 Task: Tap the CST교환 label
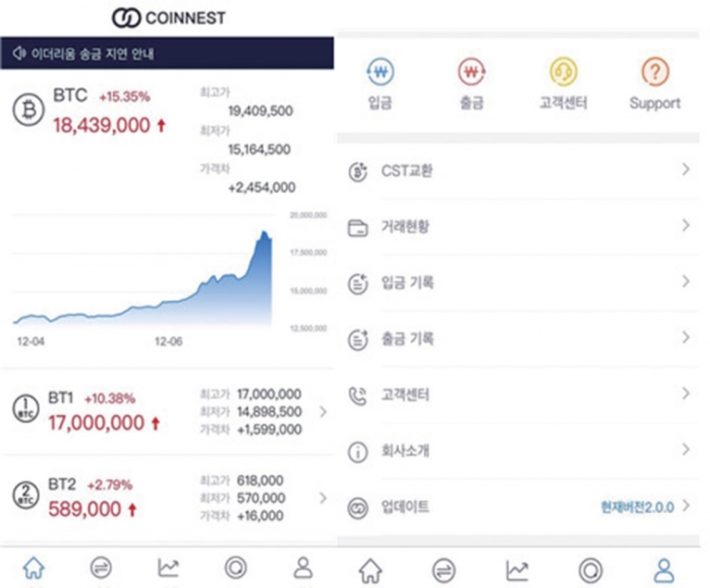click(x=406, y=170)
